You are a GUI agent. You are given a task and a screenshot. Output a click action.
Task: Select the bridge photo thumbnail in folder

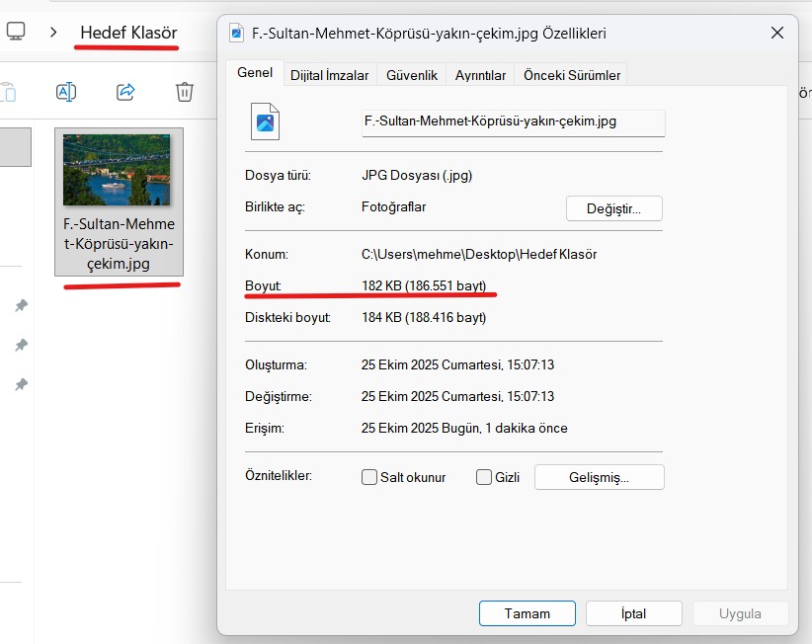pos(117,170)
